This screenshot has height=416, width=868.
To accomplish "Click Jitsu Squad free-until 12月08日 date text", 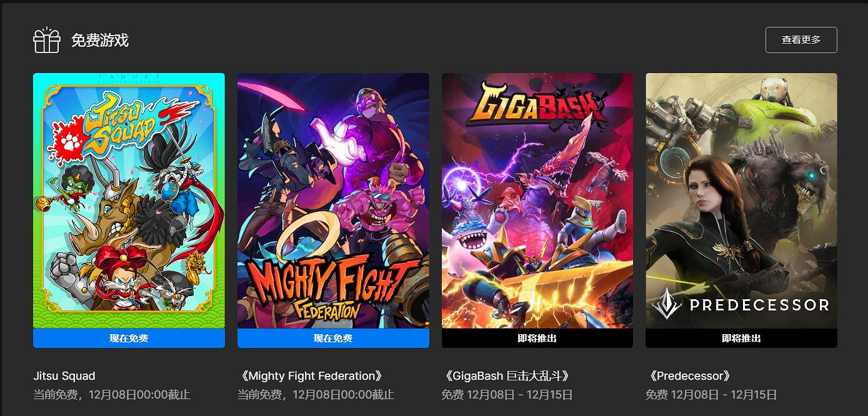I will [x=112, y=395].
